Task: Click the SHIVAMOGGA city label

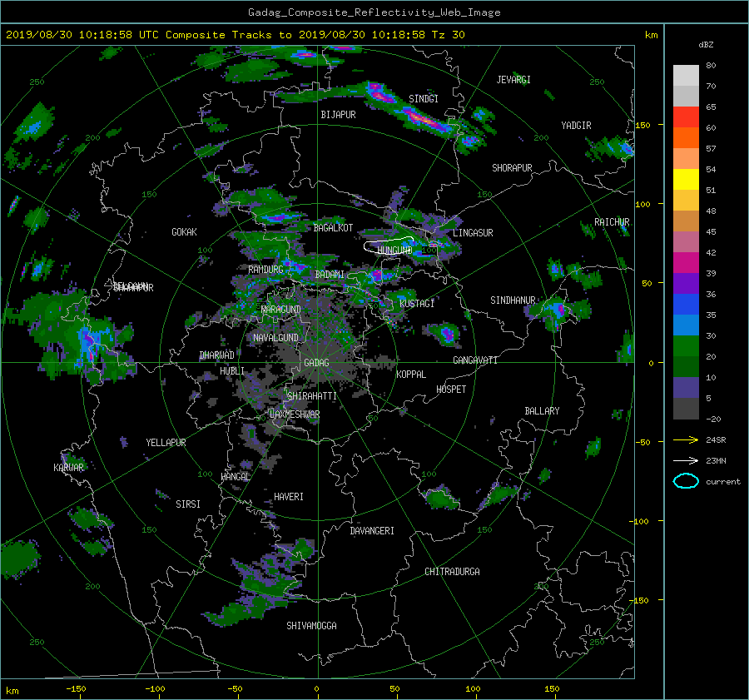Action: 311,626
